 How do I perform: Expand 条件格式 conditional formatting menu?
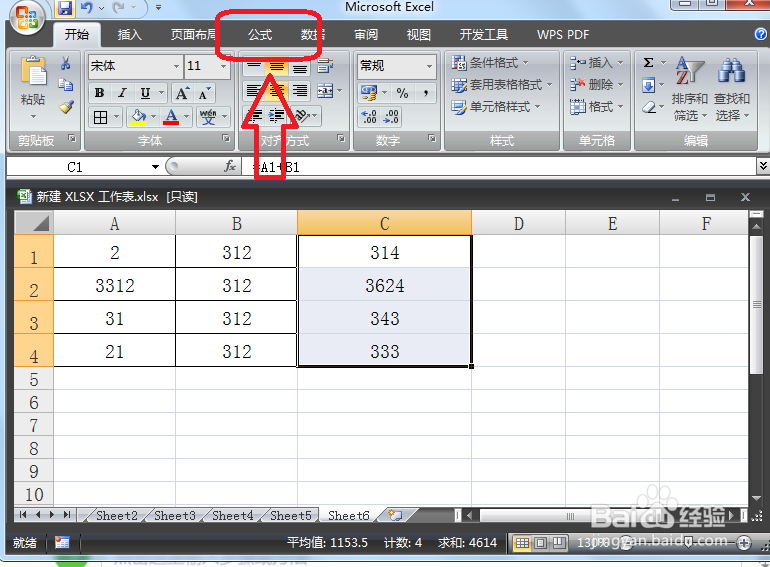point(490,63)
